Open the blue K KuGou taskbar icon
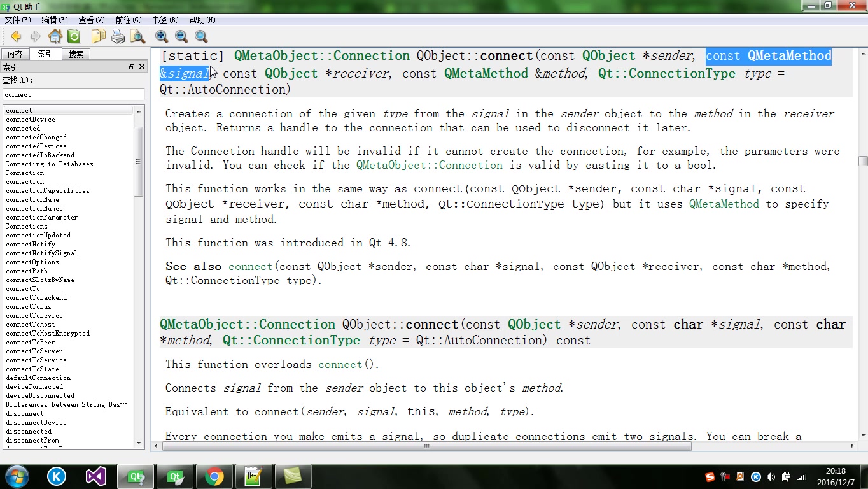This screenshot has height=489, width=868. (57, 476)
